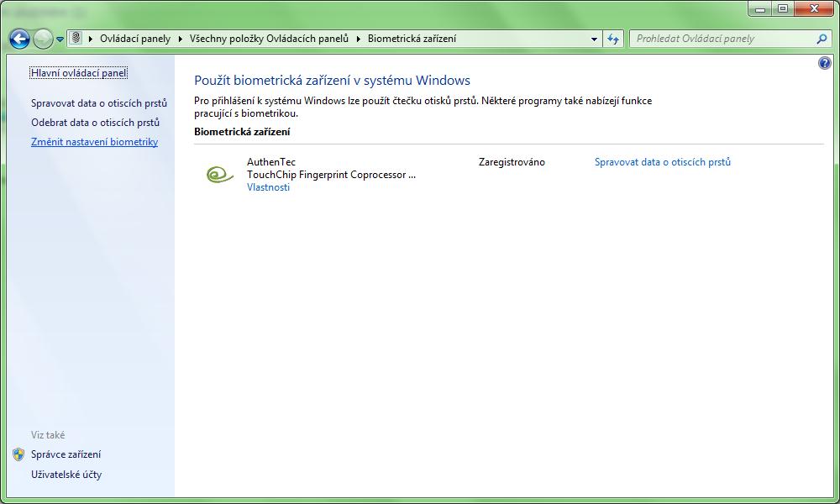Click Změnit nastavení biometriky in the sidebar
Image resolution: width=840 pixels, height=504 pixels.
click(94, 142)
